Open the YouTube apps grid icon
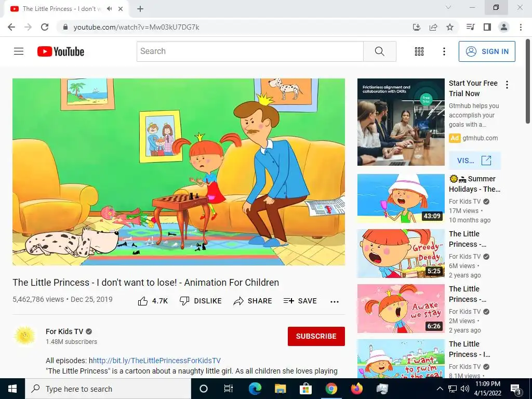 point(419,51)
